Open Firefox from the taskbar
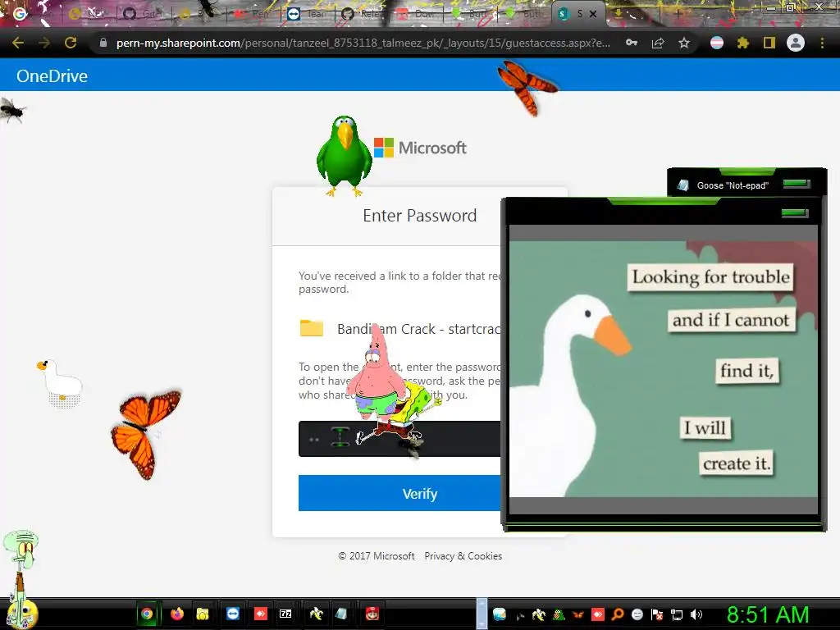The height and width of the screenshot is (630, 840). point(177,614)
